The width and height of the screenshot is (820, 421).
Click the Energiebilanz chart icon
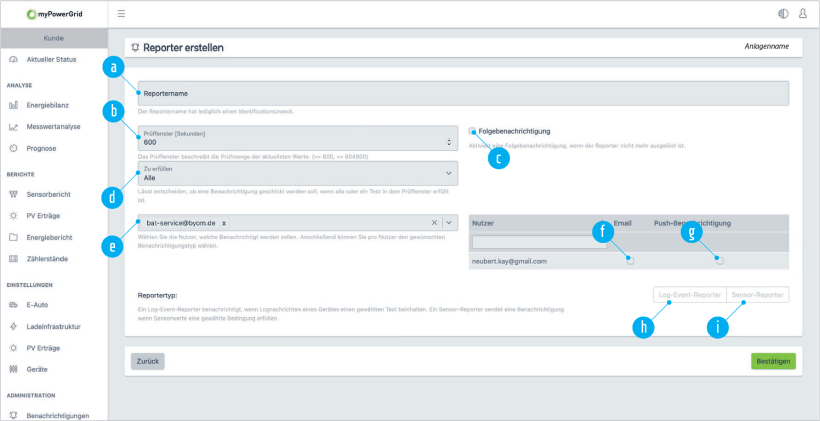(14, 104)
